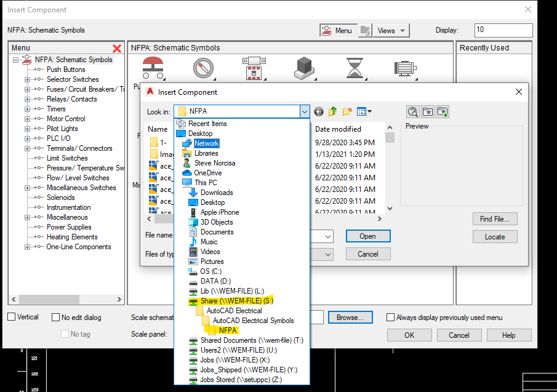Select the Selector Switches dial icon
This screenshot has width=557, height=392.
coord(203,68)
